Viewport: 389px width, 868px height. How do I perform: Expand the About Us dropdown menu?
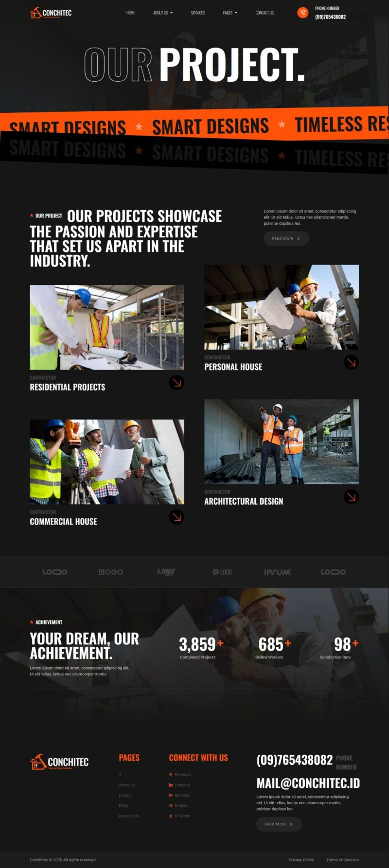[163, 13]
